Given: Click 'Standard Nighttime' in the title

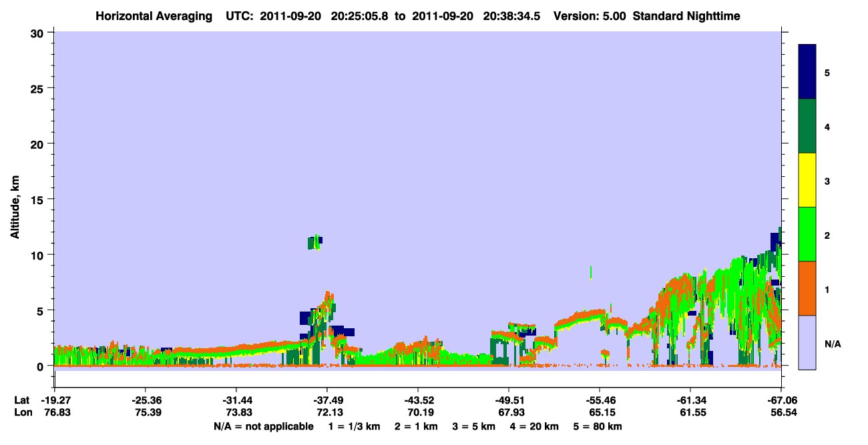Looking at the screenshot, I should (x=686, y=16).
